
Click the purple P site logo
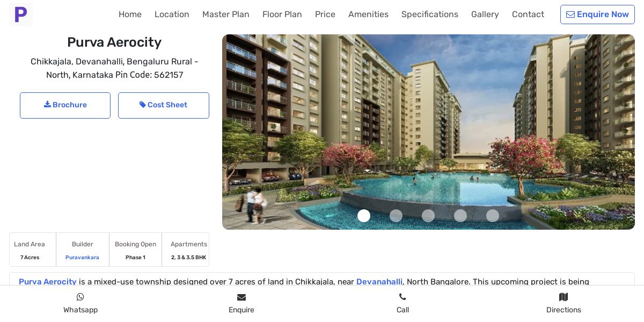click(x=21, y=14)
